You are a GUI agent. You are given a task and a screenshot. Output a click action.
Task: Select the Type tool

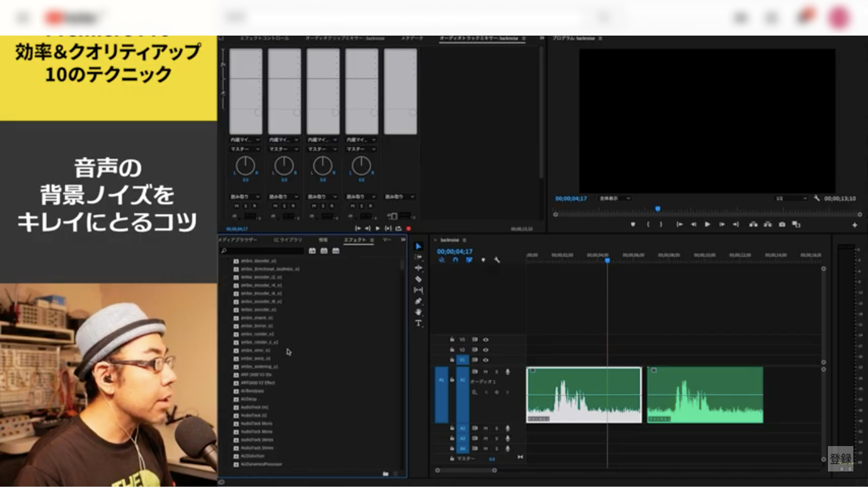pyautogui.click(x=418, y=323)
